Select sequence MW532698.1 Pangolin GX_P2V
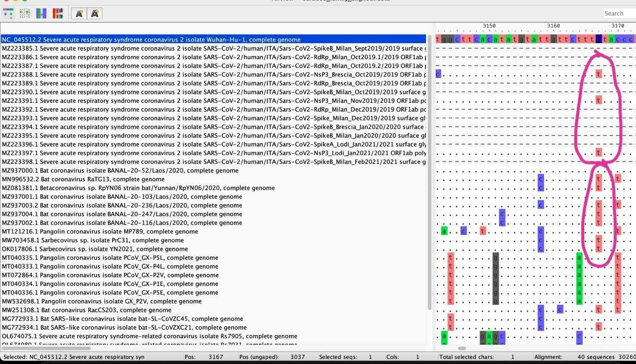 213,301
